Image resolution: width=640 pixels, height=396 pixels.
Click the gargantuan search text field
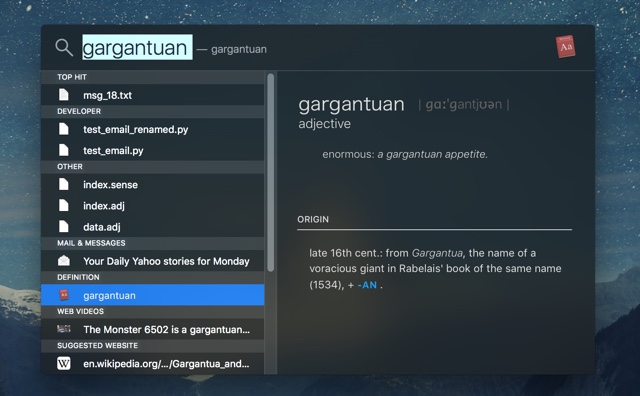(137, 48)
